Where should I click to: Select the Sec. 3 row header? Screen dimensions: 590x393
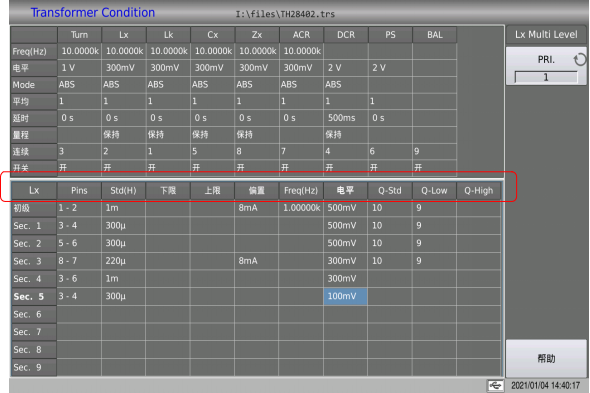(x=34, y=261)
